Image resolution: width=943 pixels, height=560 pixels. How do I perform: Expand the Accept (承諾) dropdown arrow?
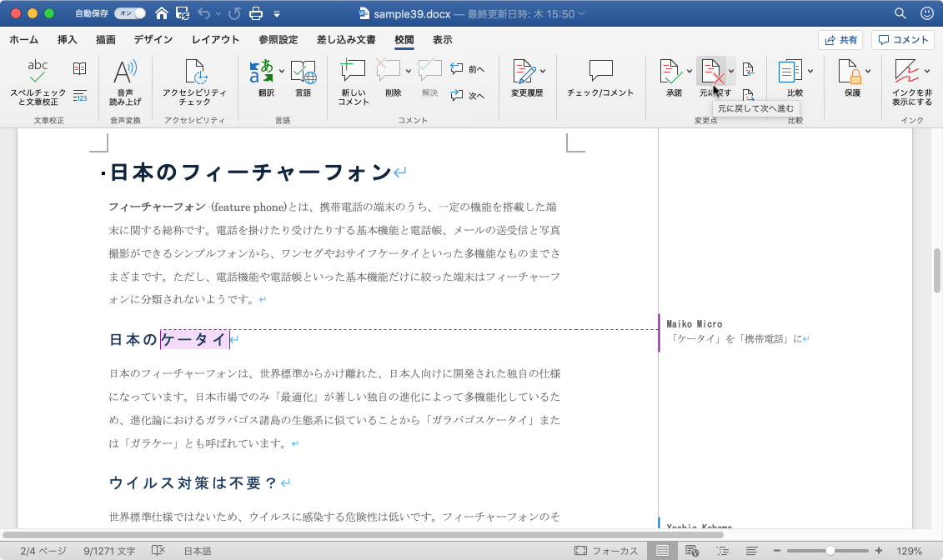pyautogui.click(x=690, y=71)
